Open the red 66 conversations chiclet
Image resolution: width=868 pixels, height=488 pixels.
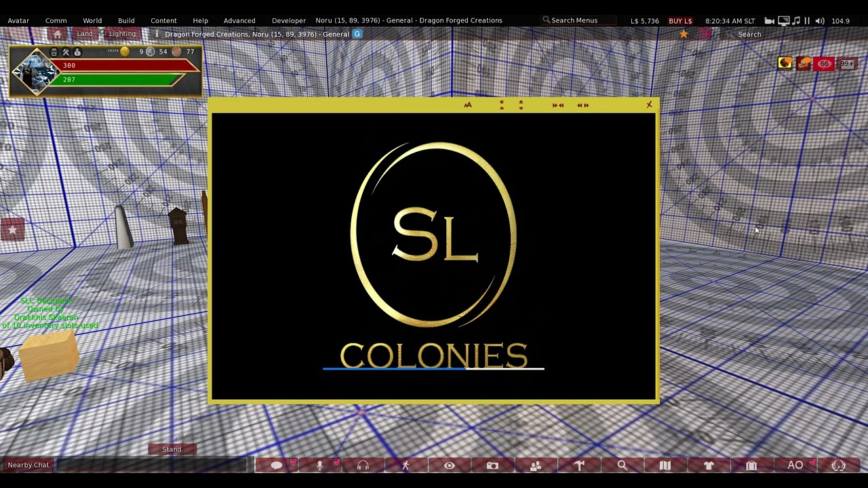click(x=825, y=64)
